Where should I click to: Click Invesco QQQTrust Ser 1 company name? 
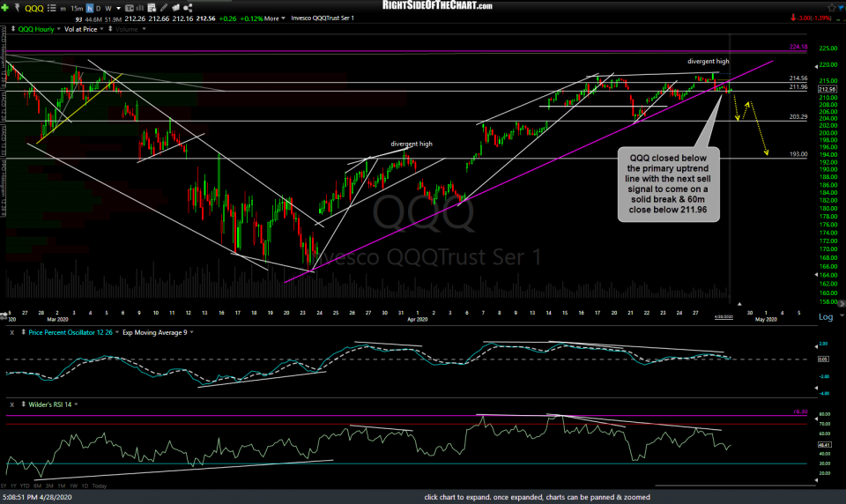323,19
